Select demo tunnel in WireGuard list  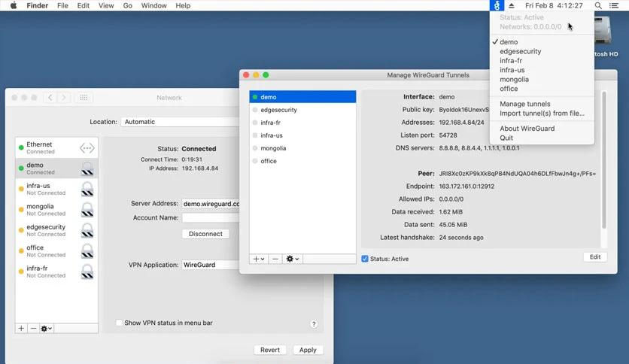pos(302,97)
